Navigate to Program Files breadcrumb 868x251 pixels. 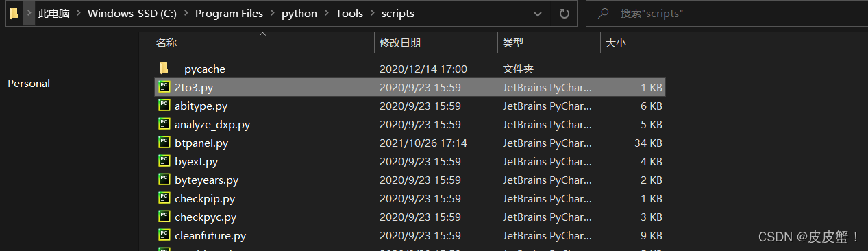(x=229, y=14)
